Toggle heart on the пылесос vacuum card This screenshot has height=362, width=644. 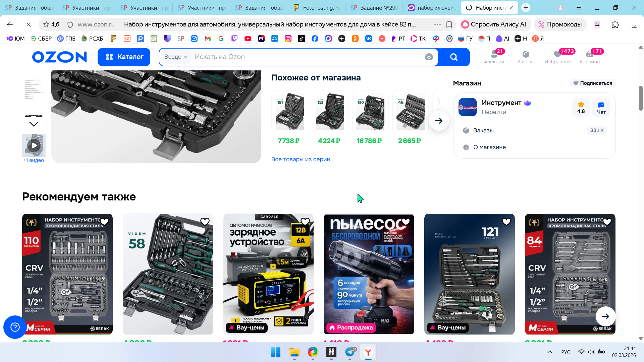coord(406,222)
